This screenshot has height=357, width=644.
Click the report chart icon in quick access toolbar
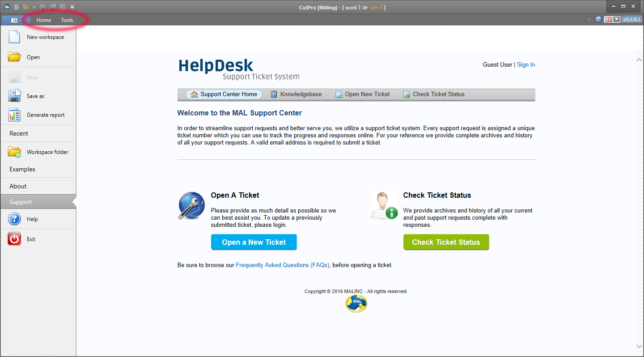point(62,7)
